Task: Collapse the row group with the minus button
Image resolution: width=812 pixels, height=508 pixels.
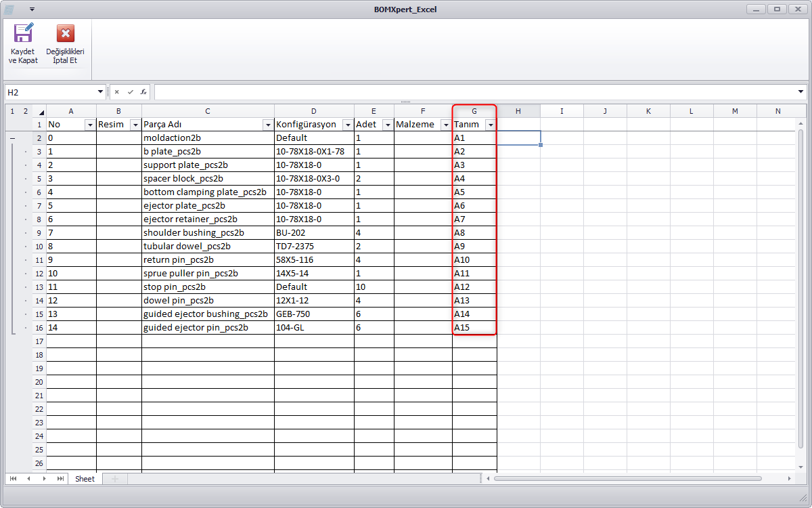Action: [12, 138]
